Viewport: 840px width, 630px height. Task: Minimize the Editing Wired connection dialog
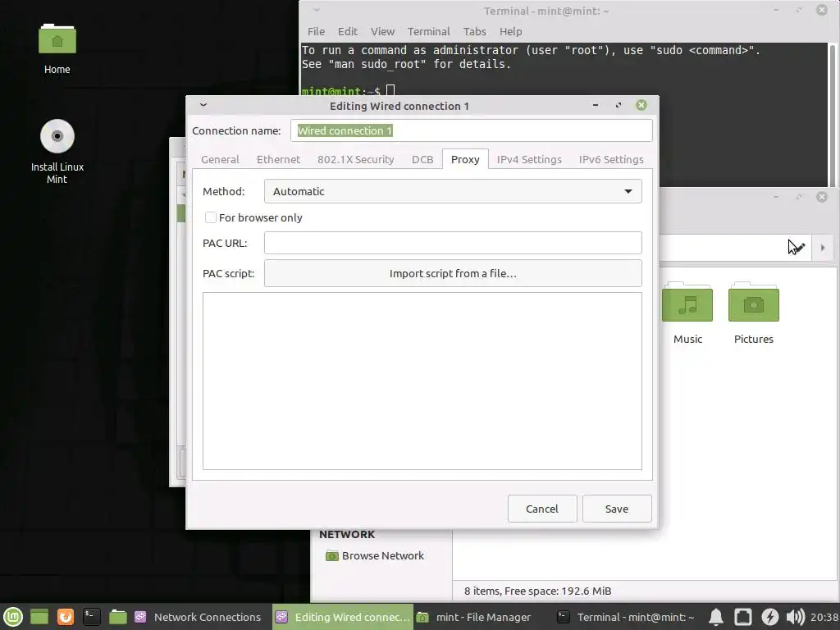tap(596, 105)
